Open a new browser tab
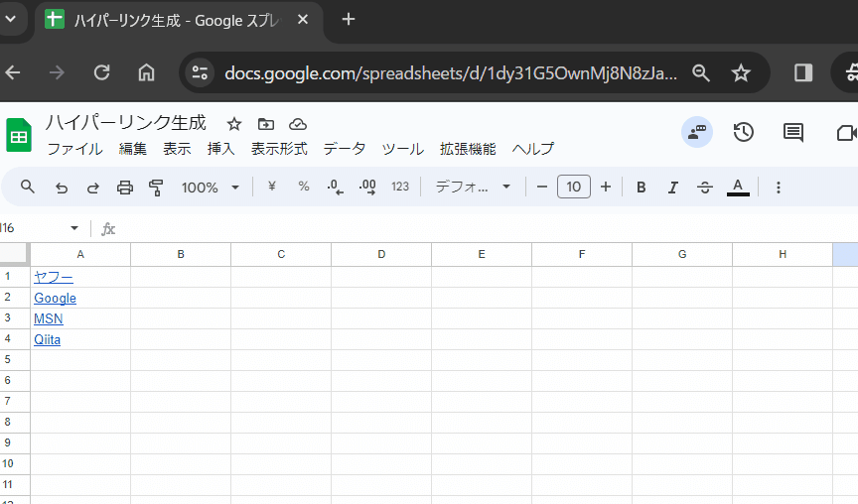 (x=348, y=20)
